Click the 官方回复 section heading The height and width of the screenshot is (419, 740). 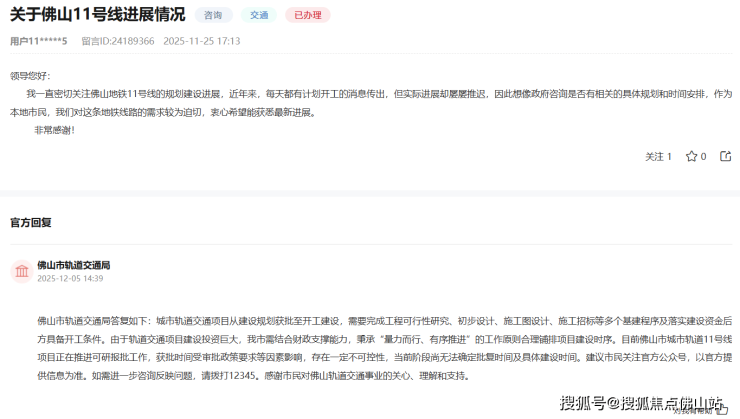point(31,222)
